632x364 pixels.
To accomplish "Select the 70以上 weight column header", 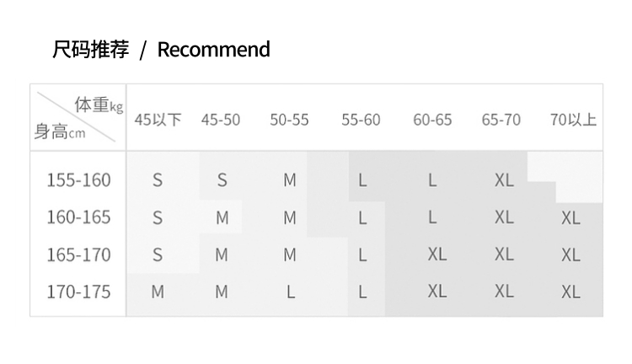I will (x=573, y=120).
